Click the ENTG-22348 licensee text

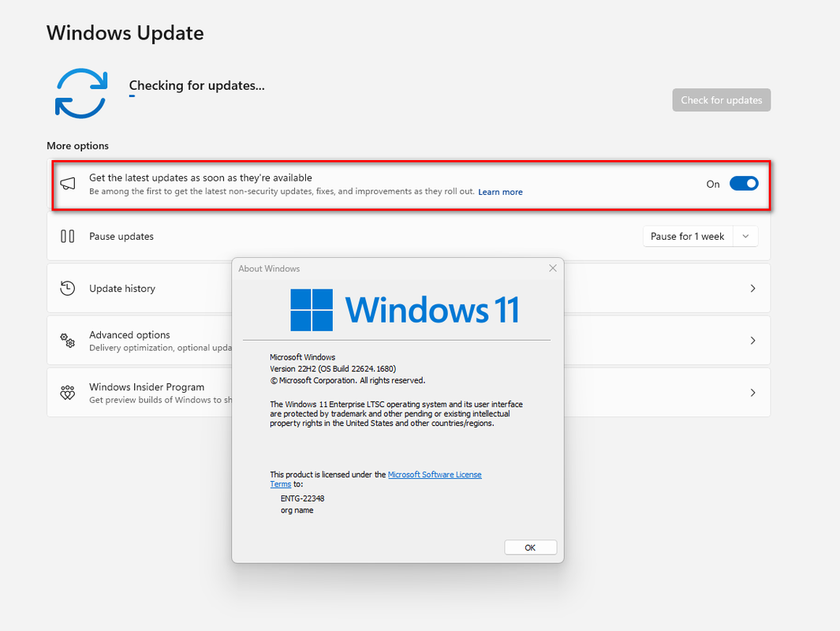click(303, 498)
